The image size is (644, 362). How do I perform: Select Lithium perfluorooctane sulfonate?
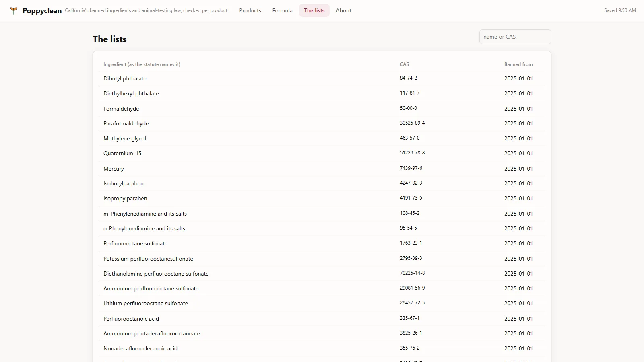point(146,303)
